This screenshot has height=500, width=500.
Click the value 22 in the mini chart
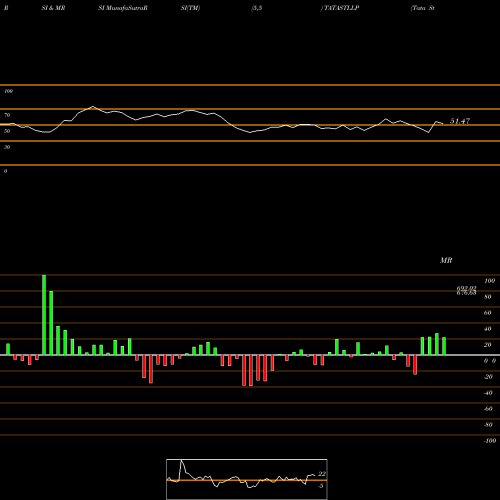(x=322, y=474)
